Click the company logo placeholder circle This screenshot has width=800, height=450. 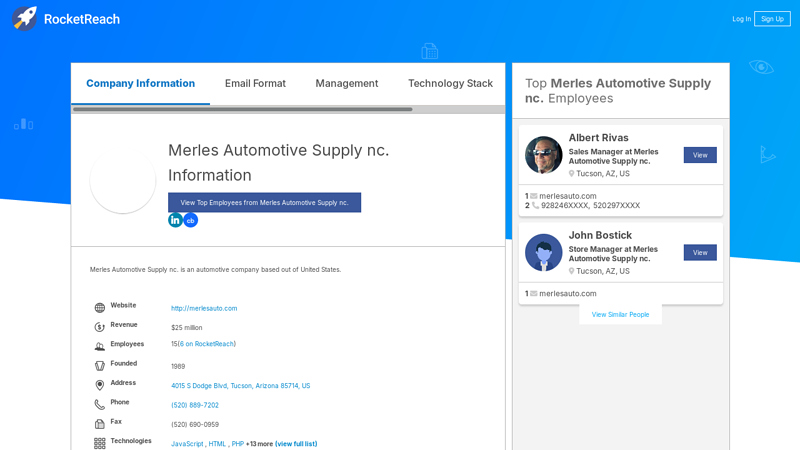tap(122, 181)
